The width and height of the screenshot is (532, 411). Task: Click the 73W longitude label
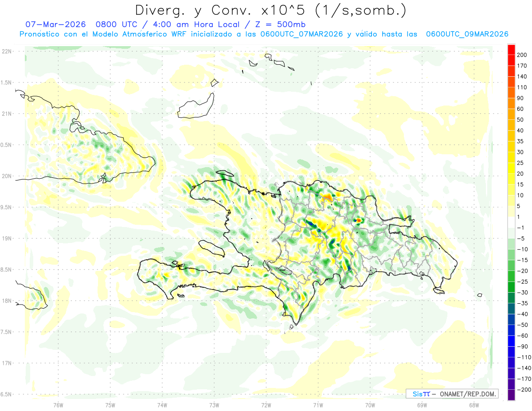[x=214, y=405]
